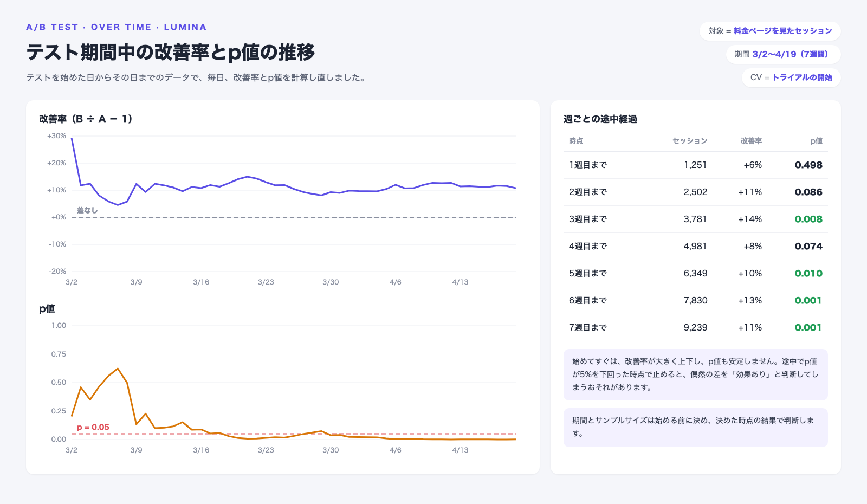This screenshot has height=504, width=867.
Task: Click the 差なし baseline label
Action: pos(87,210)
